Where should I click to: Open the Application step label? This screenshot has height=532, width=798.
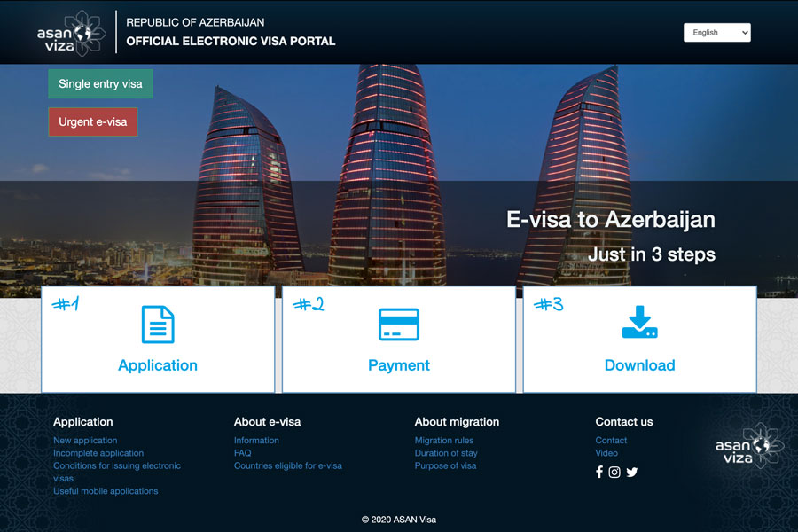(158, 365)
